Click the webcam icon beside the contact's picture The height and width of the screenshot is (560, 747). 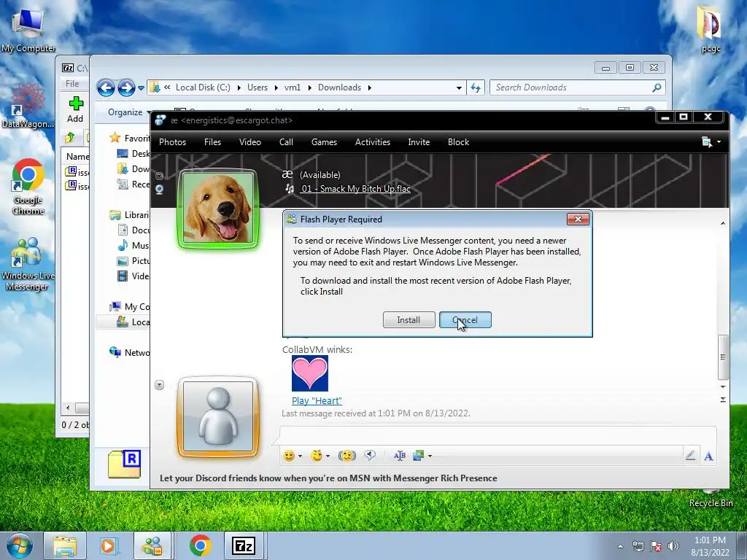point(159,189)
